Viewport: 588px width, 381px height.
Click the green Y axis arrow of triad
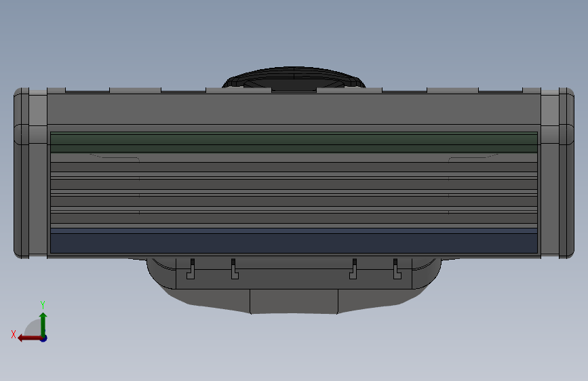click(x=43, y=325)
